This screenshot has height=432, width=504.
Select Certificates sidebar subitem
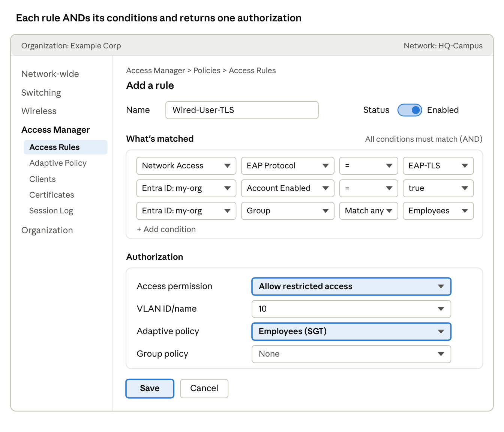52,195
